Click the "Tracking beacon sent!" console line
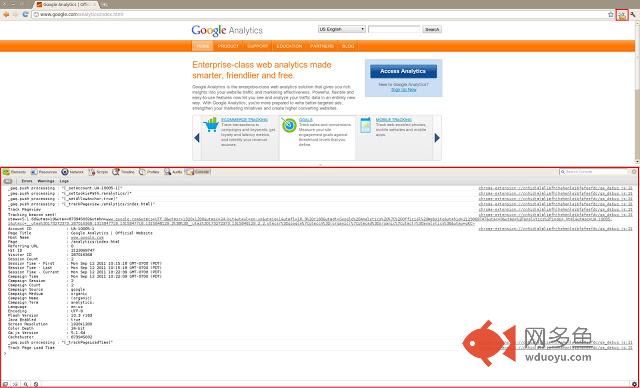640x388 pixels. 32,214
